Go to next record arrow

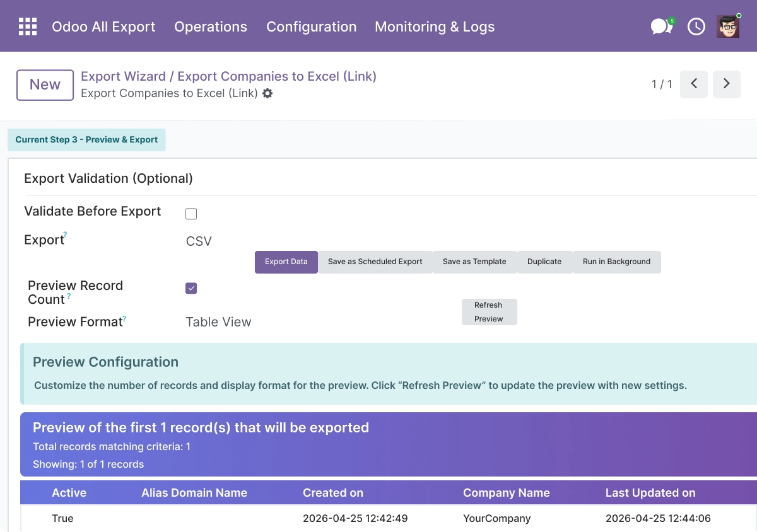[727, 84]
